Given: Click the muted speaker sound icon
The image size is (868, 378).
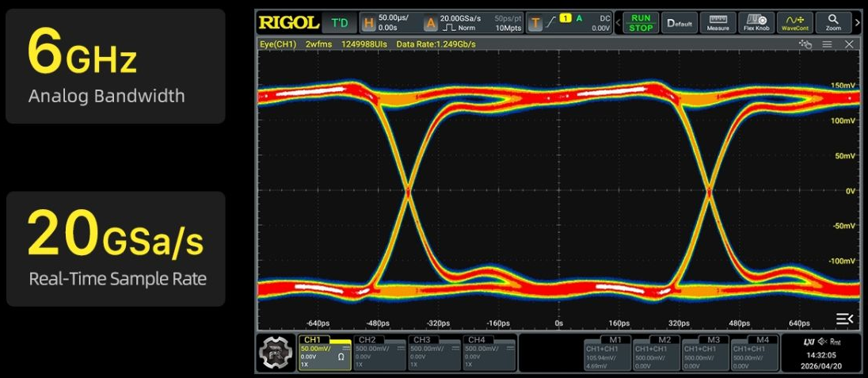Looking at the screenshot, I should tap(823, 342).
